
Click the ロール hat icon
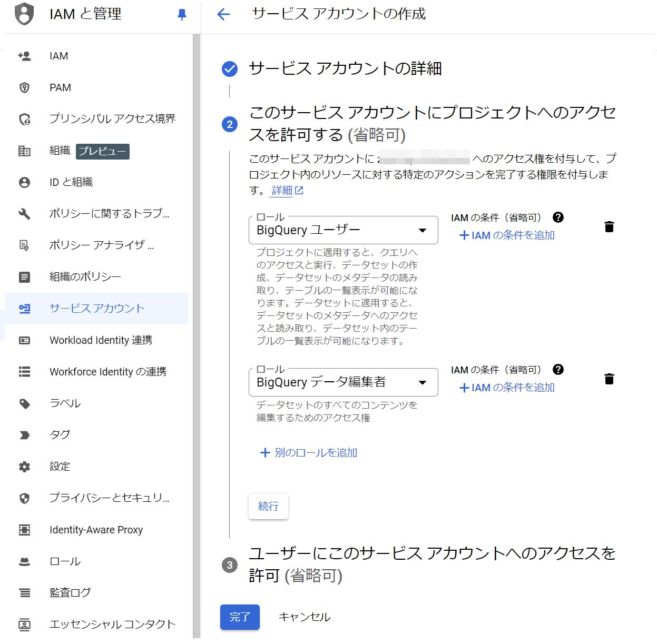coord(24,561)
